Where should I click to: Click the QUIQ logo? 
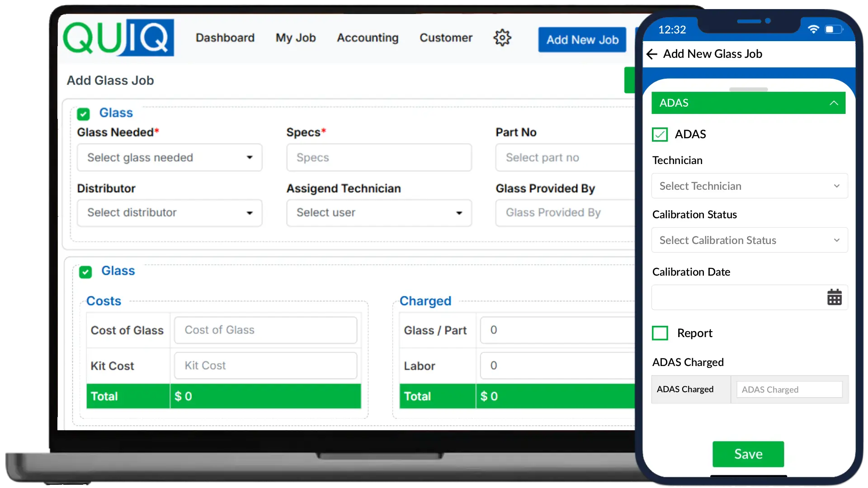[118, 38]
